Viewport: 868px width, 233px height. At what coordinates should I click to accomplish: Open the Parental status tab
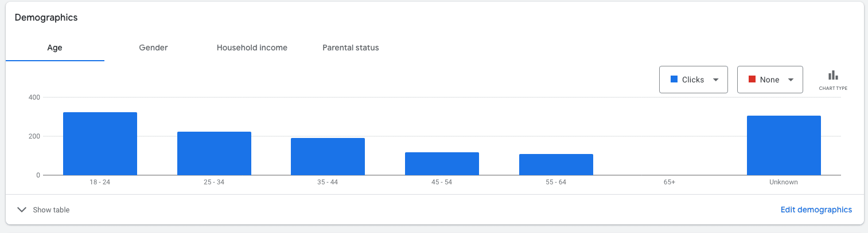click(351, 48)
